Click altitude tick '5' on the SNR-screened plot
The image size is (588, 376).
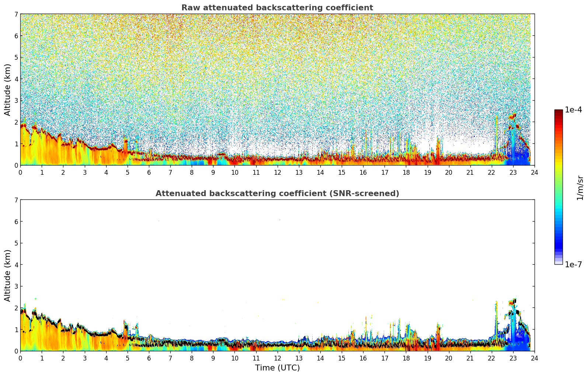tap(16, 243)
